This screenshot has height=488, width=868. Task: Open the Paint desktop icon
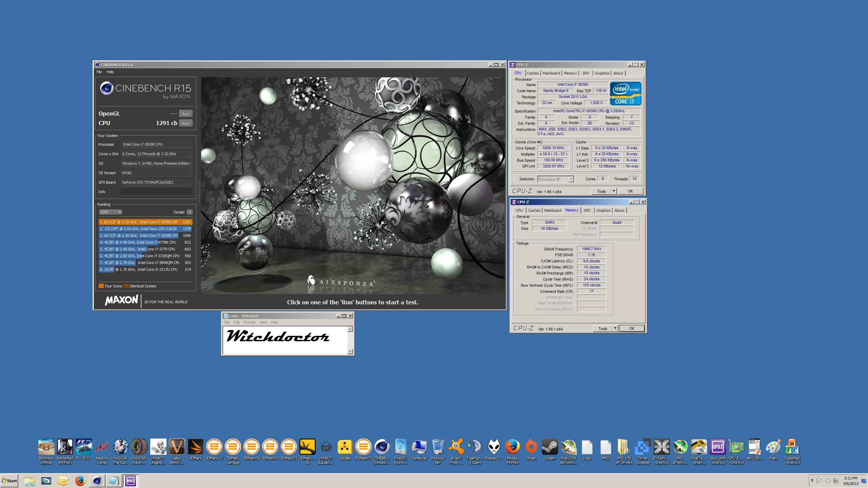(773, 447)
